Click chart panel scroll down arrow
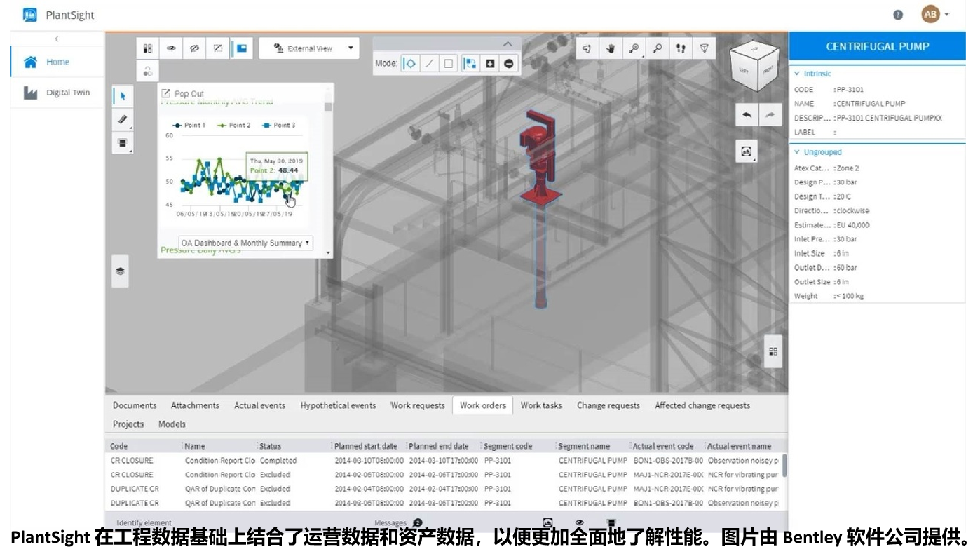Viewport: 980px width, 554px height. click(x=328, y=252)
